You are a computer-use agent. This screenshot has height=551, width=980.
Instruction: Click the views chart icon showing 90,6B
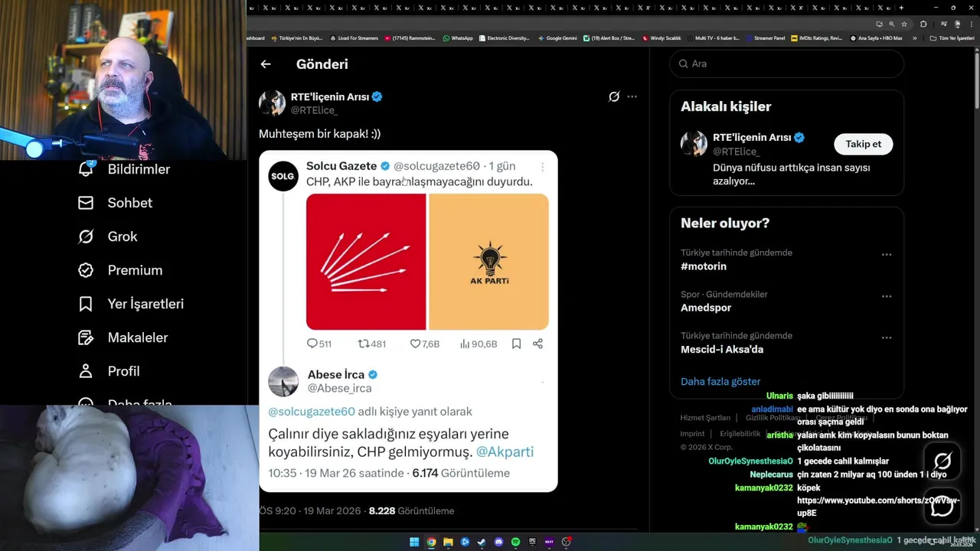(465, 344)
